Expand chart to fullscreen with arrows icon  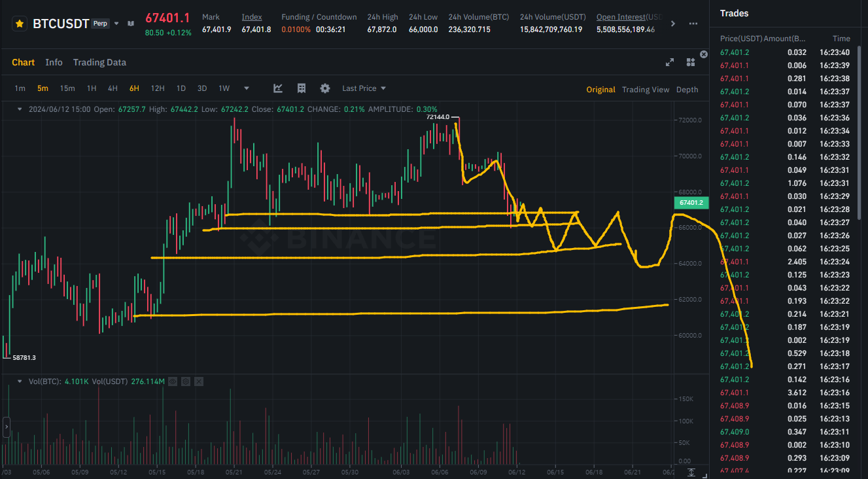[670, 62]
